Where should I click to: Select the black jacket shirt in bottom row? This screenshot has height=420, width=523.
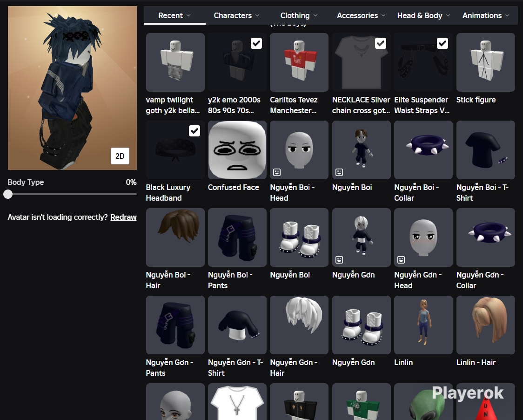tap(299, 402)
